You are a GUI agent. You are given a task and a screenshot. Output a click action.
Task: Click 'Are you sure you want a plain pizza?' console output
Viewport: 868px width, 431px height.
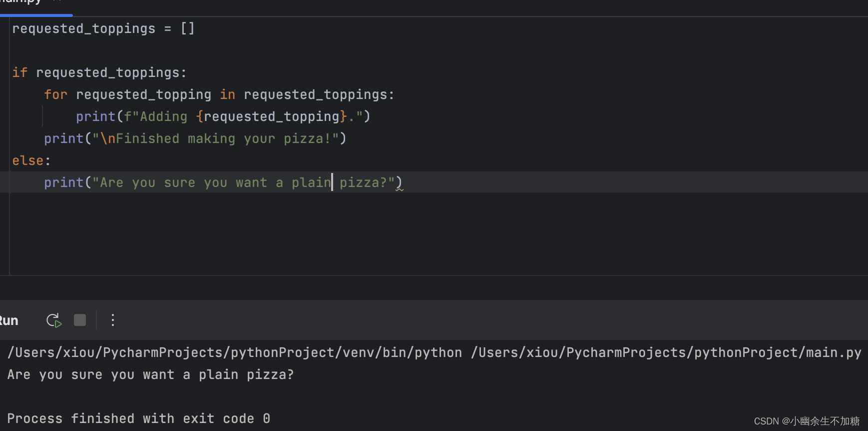(x=150, y=374)
